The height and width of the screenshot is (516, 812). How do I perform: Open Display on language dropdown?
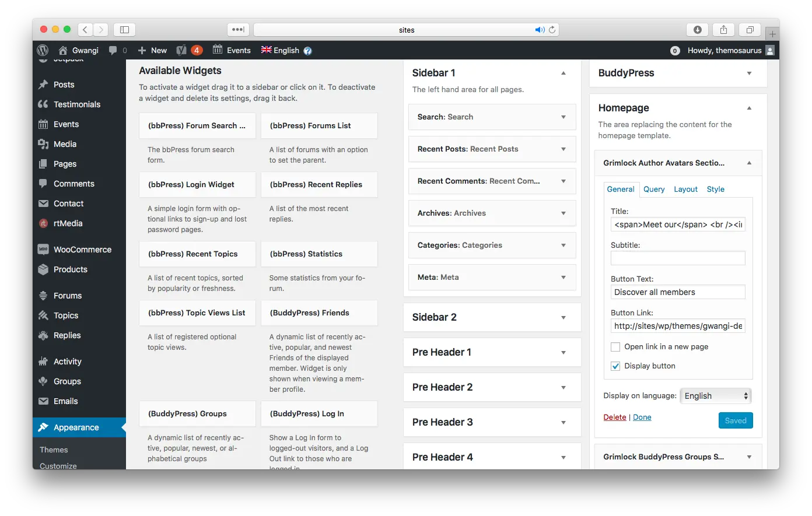[x=716, y=396]
